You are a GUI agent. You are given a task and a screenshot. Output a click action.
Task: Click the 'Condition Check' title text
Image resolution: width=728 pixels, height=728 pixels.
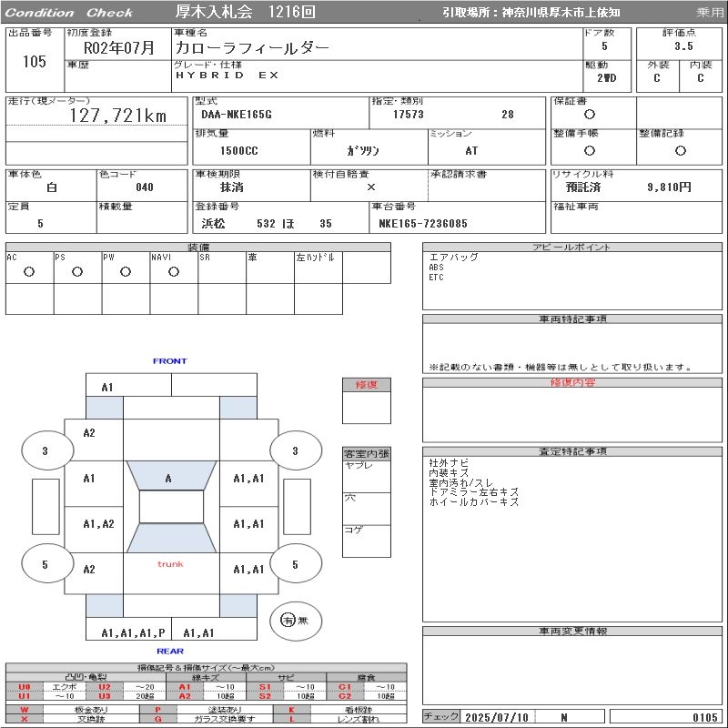click(x=69, y=13)
